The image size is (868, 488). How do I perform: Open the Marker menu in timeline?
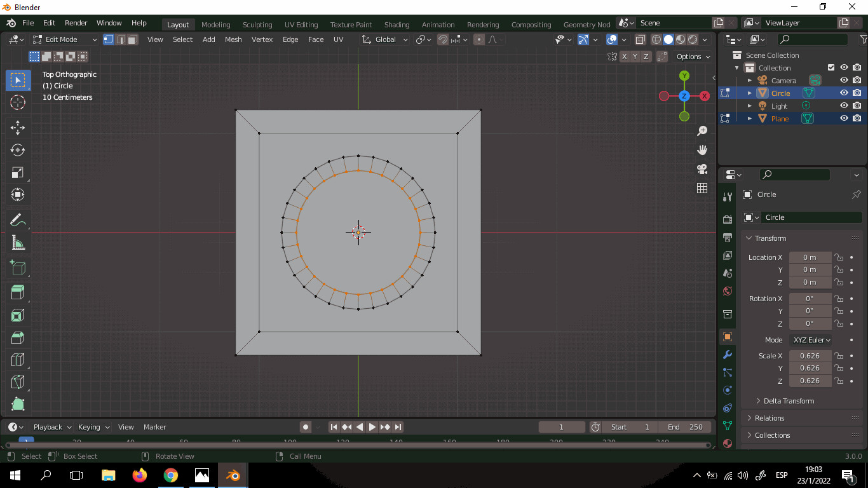(154, 427)
